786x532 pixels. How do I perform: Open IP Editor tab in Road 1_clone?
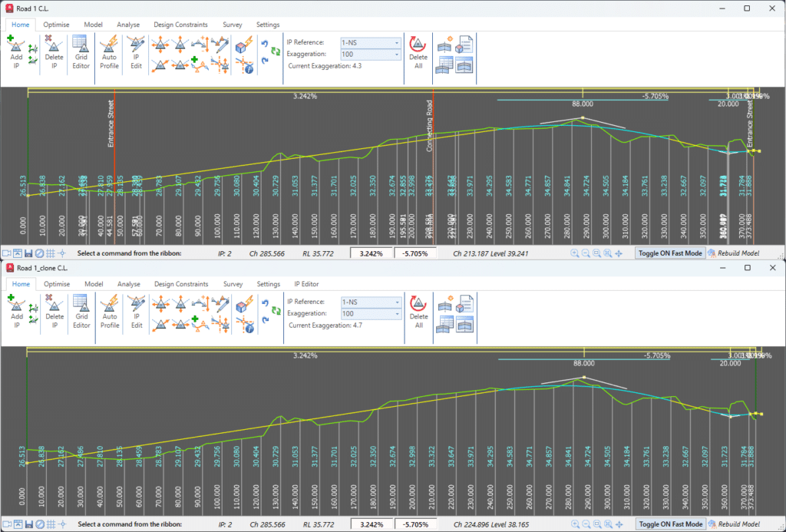coord(306,284)
